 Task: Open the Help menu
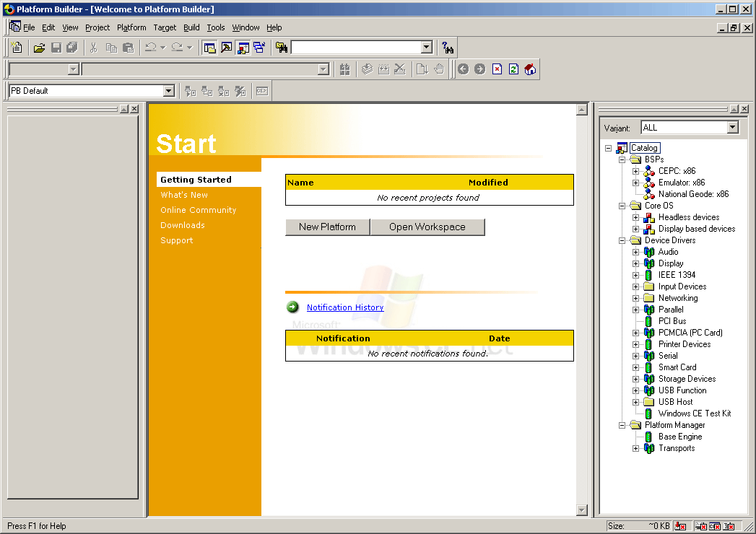(x=274, y=27)
